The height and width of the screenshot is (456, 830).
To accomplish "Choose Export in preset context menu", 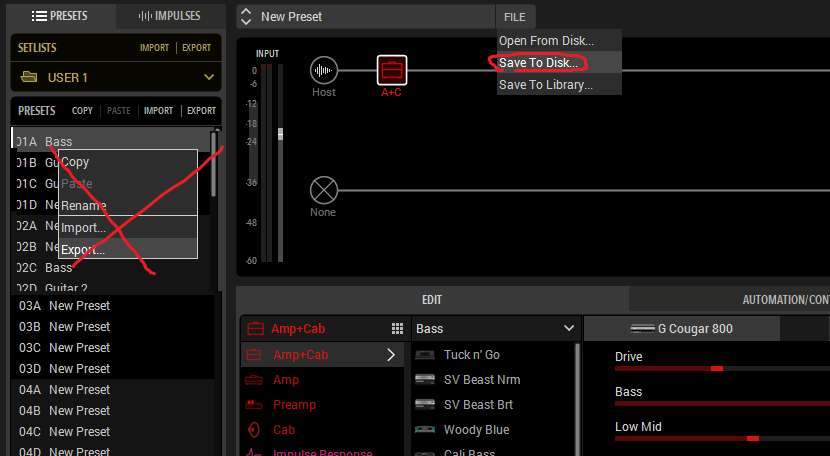I will [x=128, y=249].
